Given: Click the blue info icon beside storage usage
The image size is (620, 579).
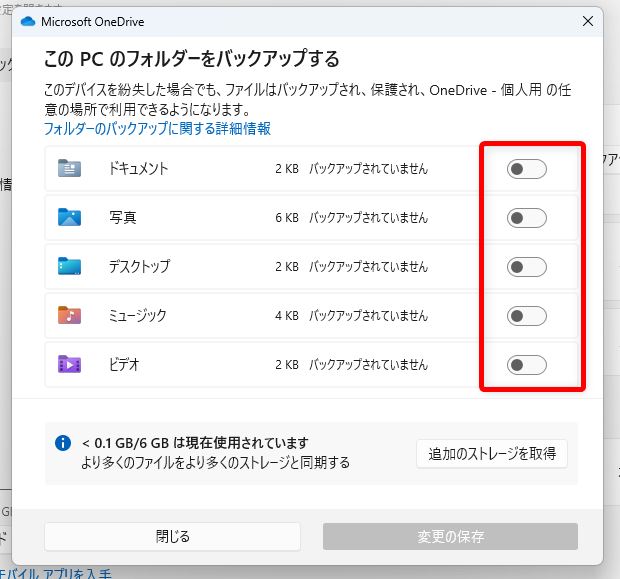Looking at the screenshot, I should [x=63, y=443].
